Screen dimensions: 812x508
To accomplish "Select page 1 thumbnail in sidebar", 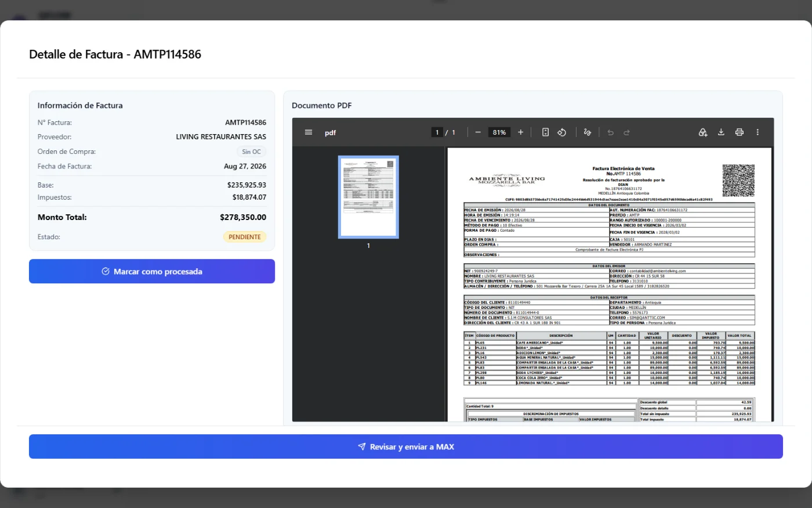I will 368,197.
